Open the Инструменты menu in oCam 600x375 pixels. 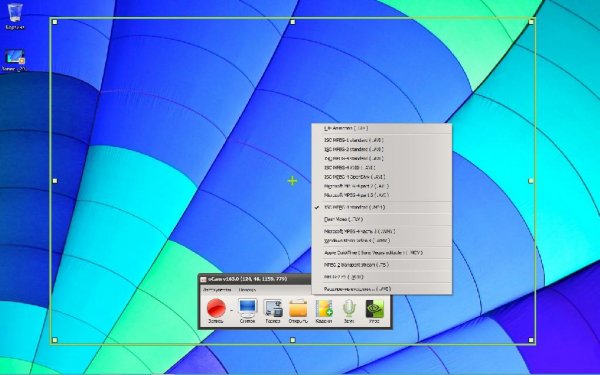(x=217, y=290)
